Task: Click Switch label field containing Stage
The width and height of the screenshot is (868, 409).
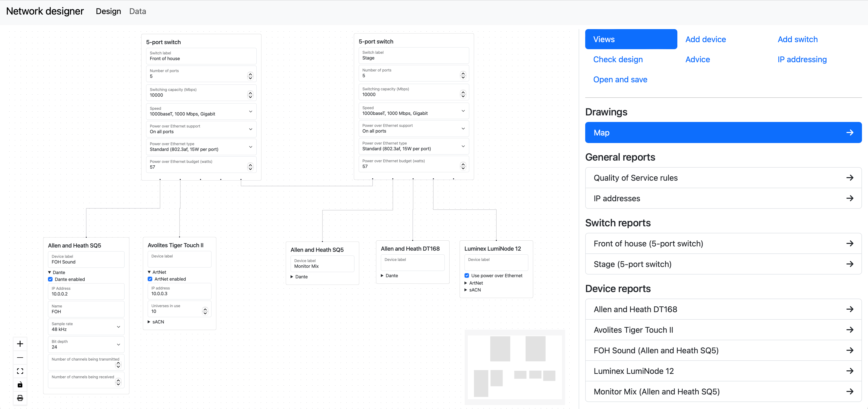Action: pyautogui.click(x=414, y=55)
